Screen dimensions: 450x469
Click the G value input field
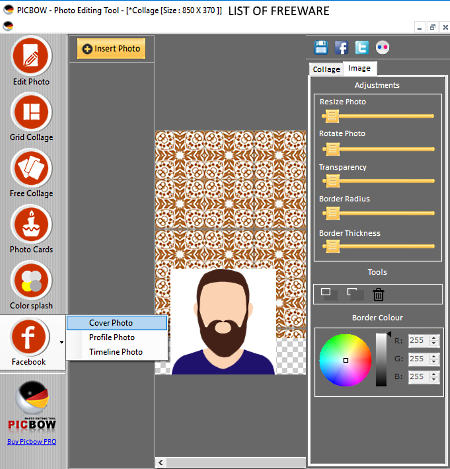point(419,359)
